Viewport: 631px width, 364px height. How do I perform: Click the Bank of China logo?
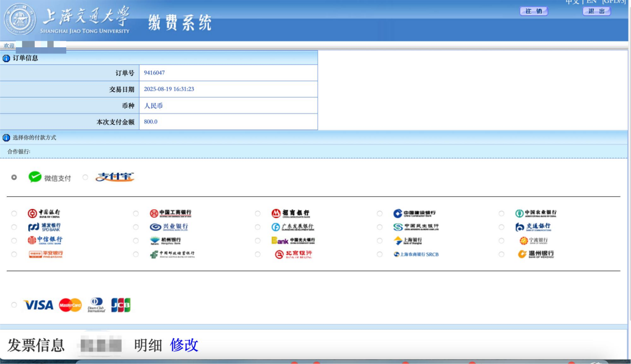(44, 214)
